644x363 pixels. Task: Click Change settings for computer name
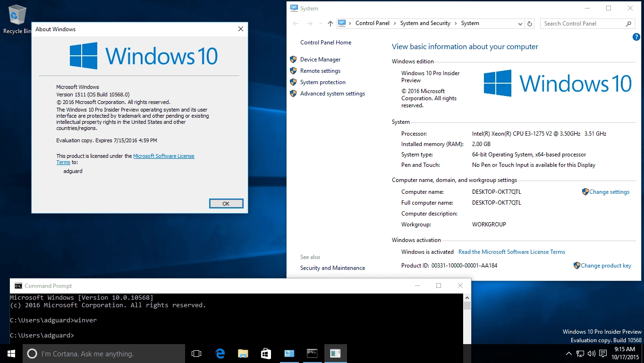[x=609, y=192]
